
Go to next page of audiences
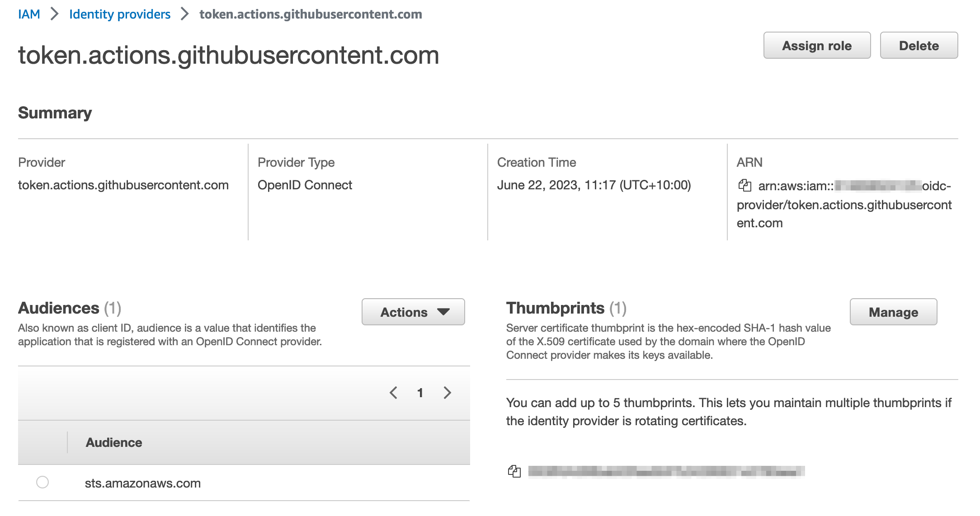(447, 393)
